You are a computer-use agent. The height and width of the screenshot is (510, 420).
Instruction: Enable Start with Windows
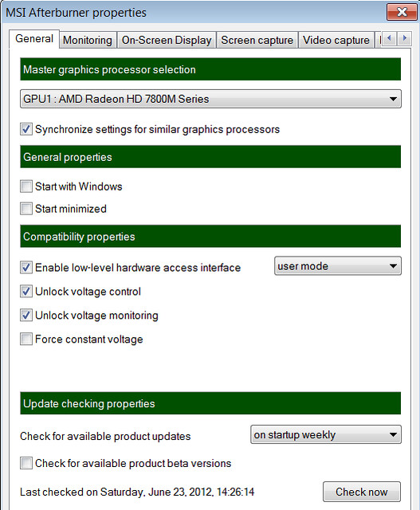(x=26, y=186)
